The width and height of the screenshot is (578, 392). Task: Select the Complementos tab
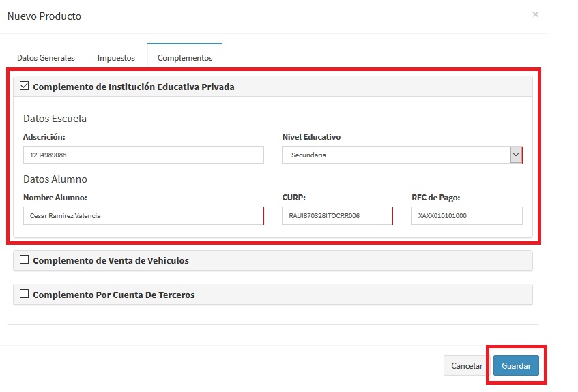185,58
